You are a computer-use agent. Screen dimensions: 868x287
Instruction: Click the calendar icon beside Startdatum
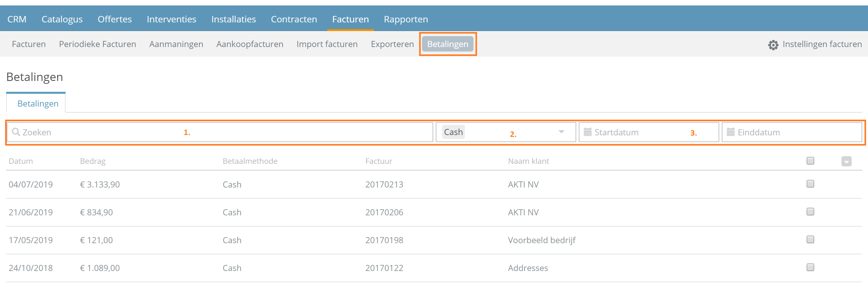[587, 132]
